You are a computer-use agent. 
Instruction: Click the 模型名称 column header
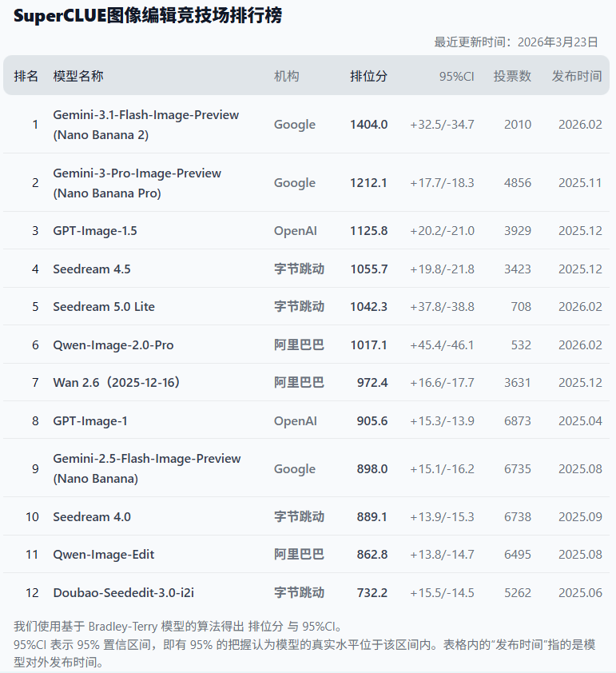pyautogui.click(x=78, y=76)
